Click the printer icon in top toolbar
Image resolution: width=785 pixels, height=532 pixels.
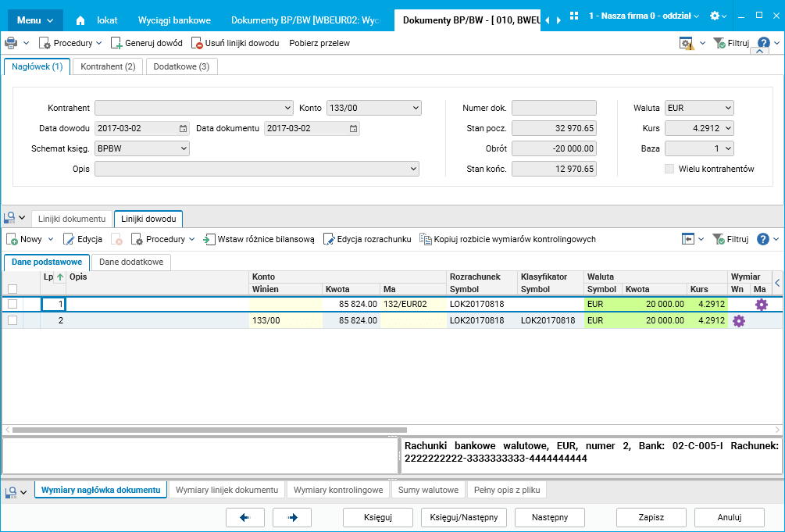tap(11, 43)
